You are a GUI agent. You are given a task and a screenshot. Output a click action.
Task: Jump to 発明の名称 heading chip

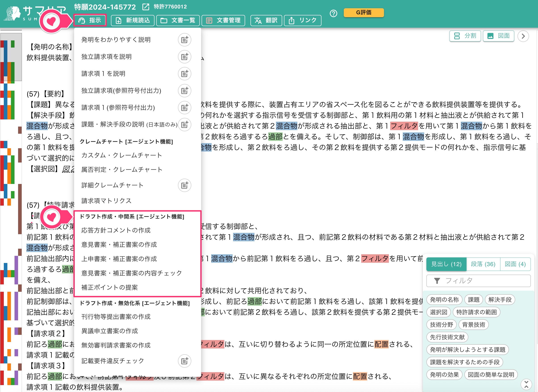[444, 300]
